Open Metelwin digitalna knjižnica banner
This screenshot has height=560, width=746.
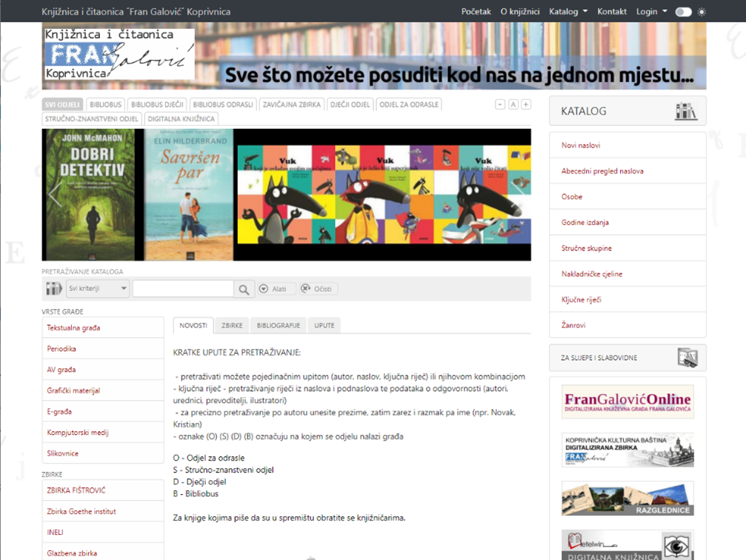(x=627, y=545)
